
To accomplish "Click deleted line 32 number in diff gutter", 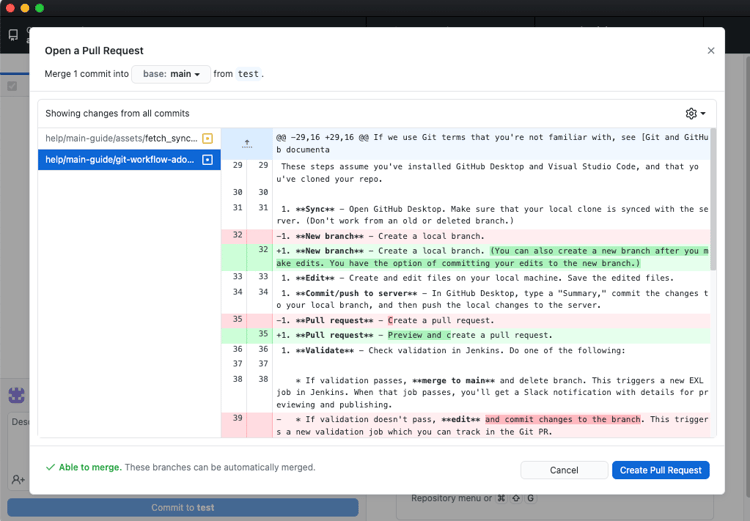I will click(x=238, y=235).
